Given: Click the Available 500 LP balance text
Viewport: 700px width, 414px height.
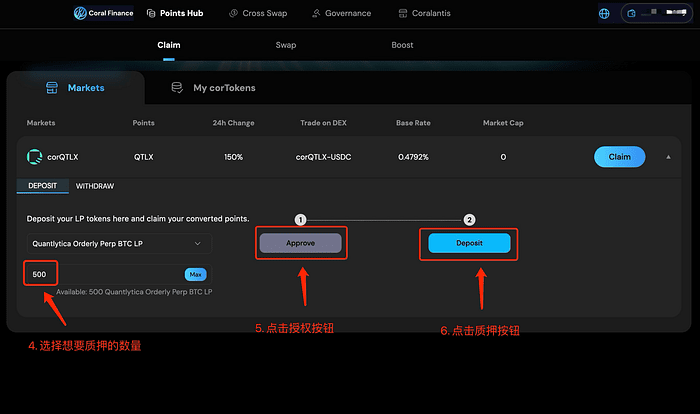Looking at the screenshot, I should (134, 292).
